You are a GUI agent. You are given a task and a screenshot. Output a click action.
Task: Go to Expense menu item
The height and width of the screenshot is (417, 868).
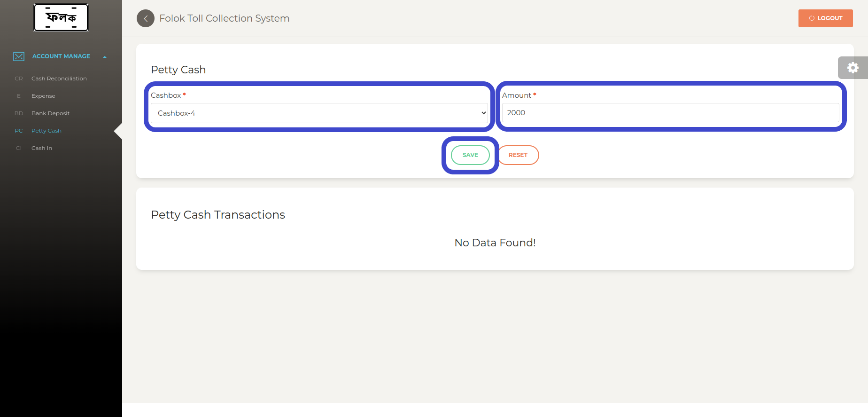[x=43, y=96]
